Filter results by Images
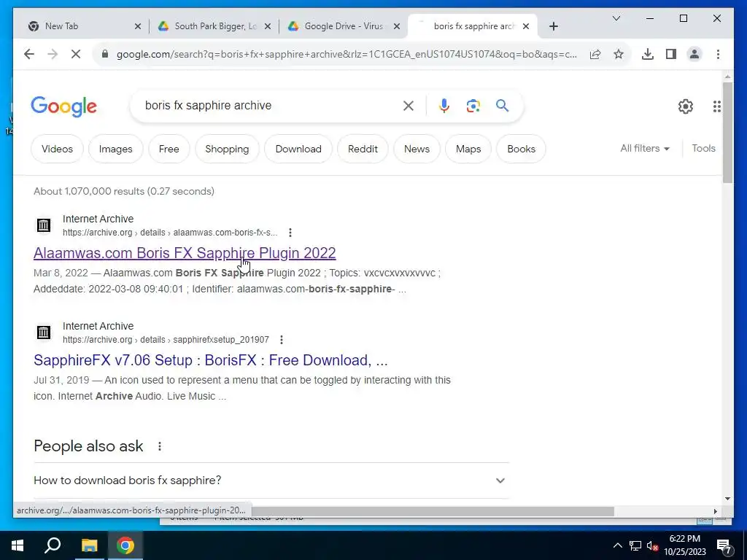 pyautogui.click(x=116, y=149)
